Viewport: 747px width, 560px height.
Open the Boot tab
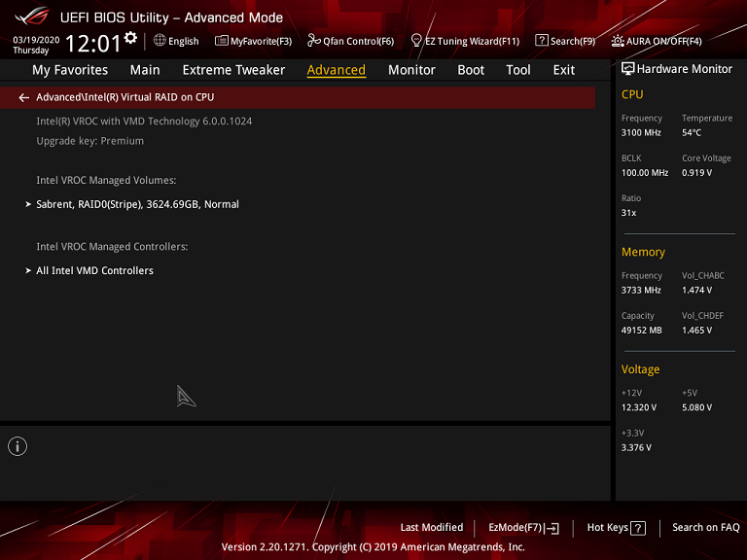(471, 70)
